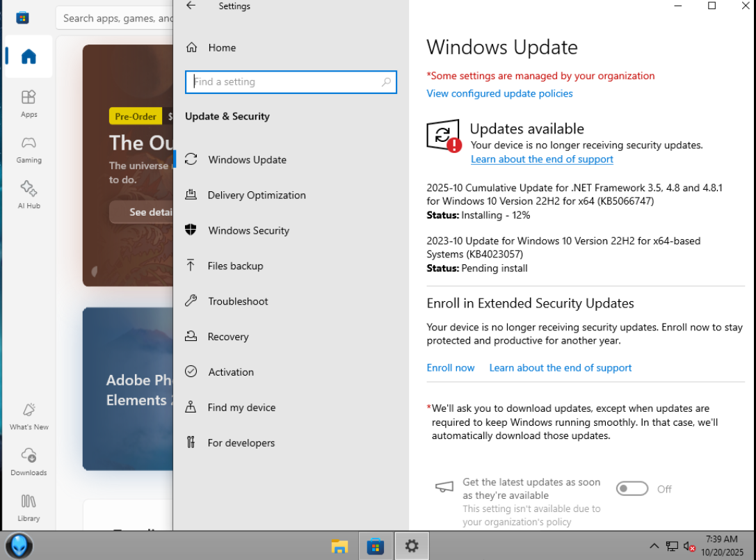
Task: Select Find my device menu item
Action: click(x=291, y=407)
